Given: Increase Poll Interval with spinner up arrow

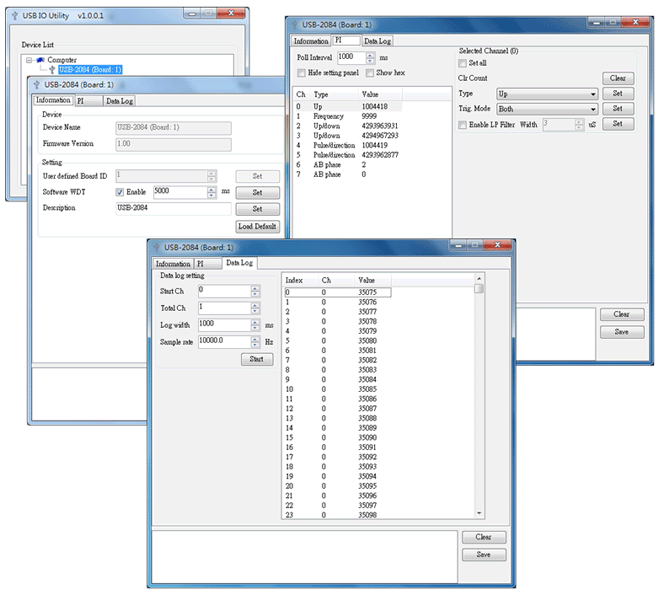Looking at the screenshot, I should click(x=371, y=55).
